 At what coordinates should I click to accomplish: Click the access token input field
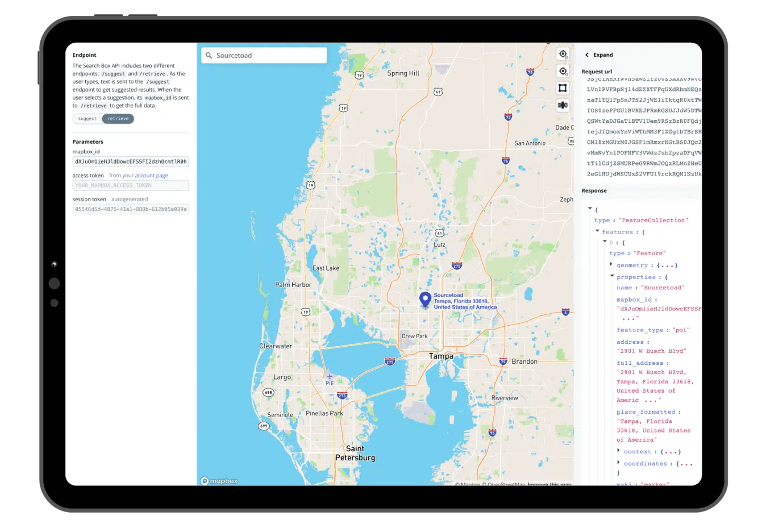point(130,185)
